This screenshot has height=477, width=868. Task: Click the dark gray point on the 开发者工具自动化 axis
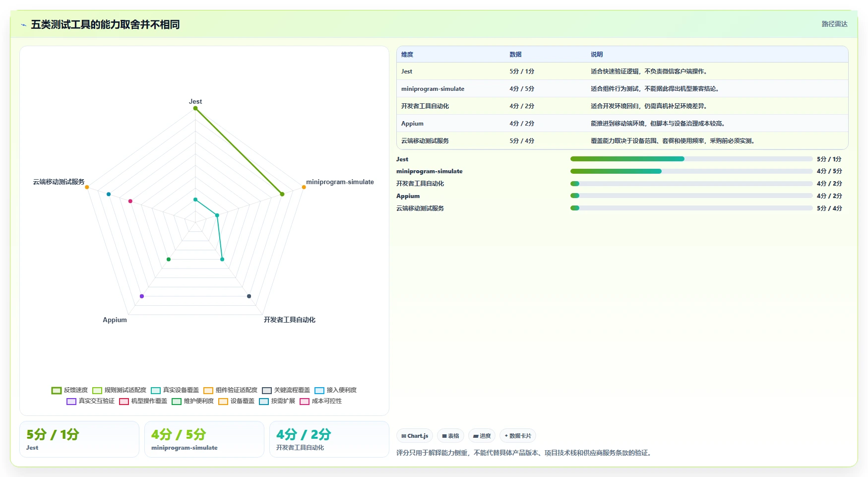click(249, 296)
